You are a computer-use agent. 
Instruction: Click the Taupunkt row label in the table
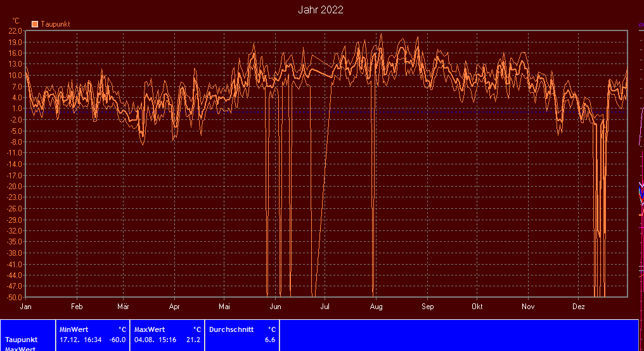(x=22, y=340)
